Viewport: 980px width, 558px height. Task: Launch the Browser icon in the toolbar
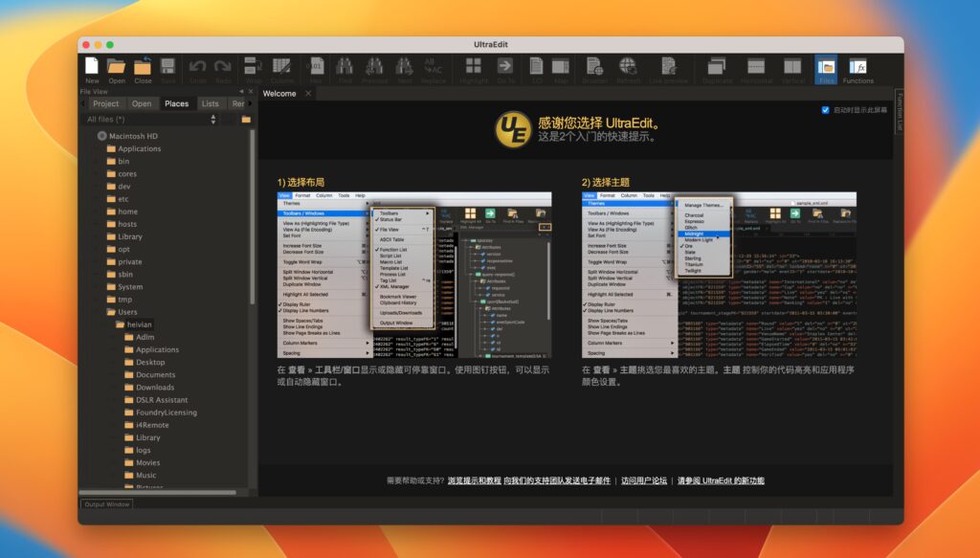point(593,67)
